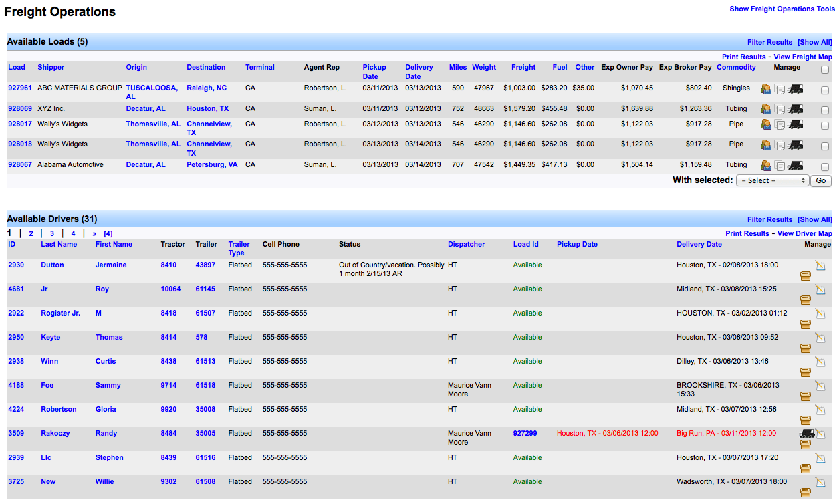Check the box for load 928069
This screenshot has width=837, height=504.
[825, 111]
